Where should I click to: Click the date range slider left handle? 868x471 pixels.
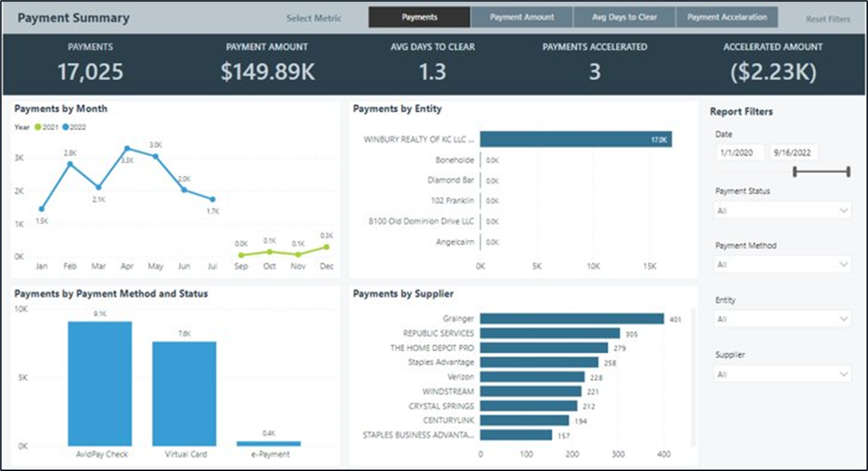795,172
